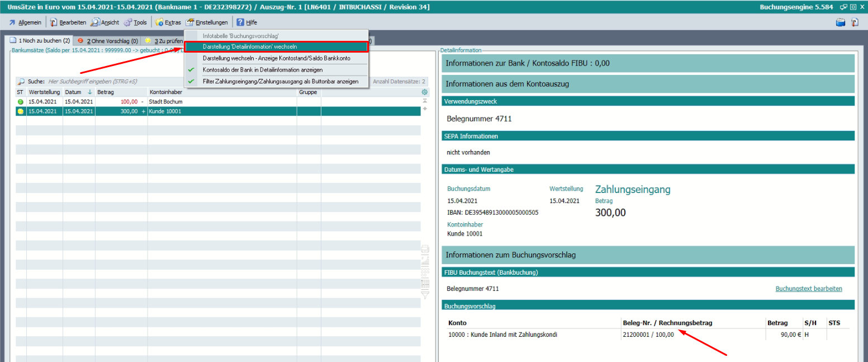Click the network monitors icon in the title bar
Viewport: 868px width, 362px height.
pyautogui.click(x=843, y=7)
